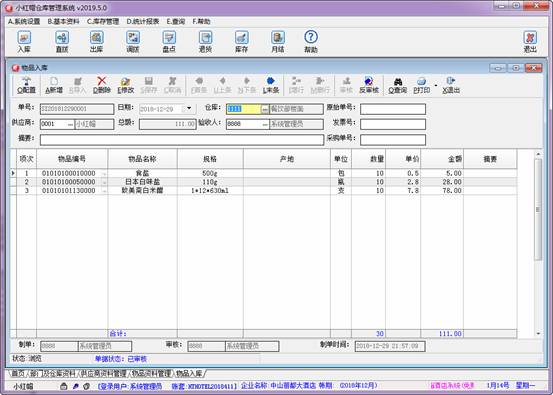Click the 采购单号 input field

tap(393, 140)
